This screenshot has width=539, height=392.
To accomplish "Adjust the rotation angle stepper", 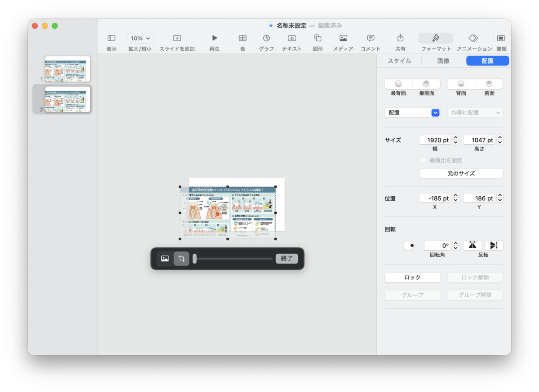I will pos(455,246).
